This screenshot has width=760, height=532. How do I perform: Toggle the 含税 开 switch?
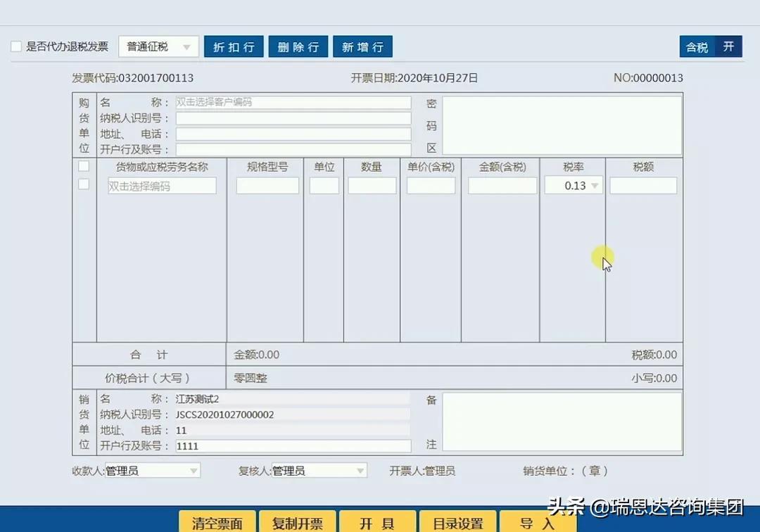click(x=711, y=46)
